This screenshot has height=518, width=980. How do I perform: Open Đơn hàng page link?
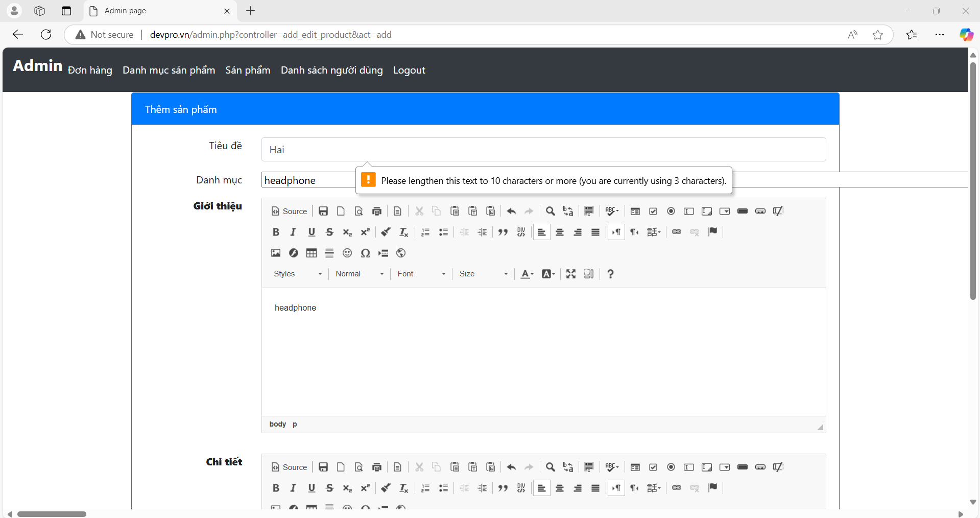click(90, 70)
